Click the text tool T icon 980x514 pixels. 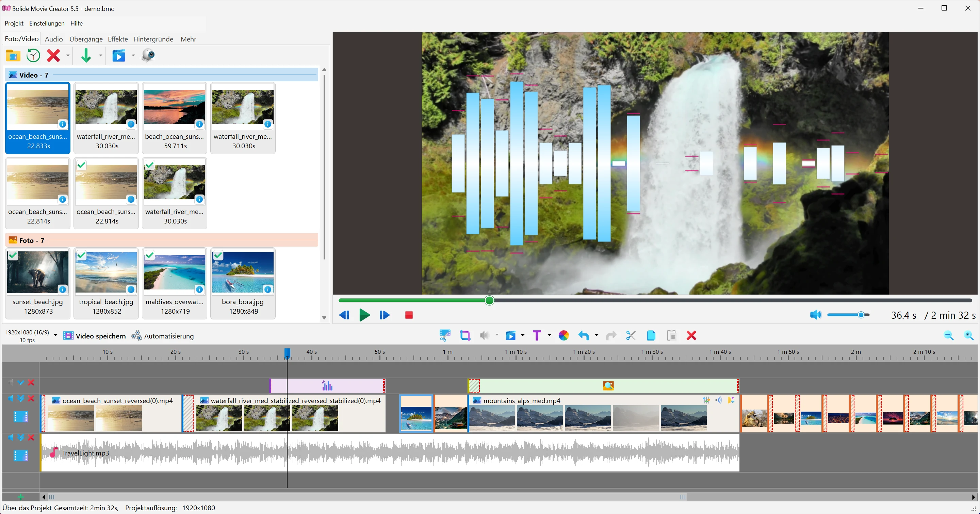tap(537, 335)
